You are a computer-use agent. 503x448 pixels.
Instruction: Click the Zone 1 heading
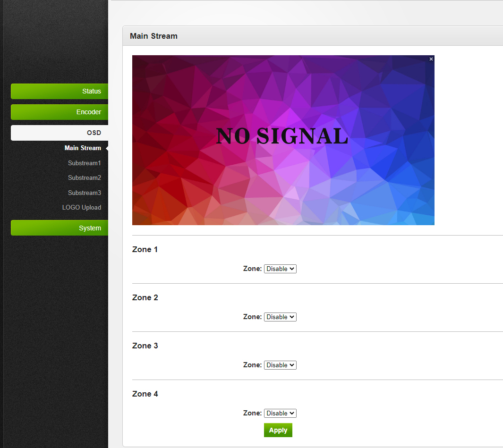(x=145, y=250)
